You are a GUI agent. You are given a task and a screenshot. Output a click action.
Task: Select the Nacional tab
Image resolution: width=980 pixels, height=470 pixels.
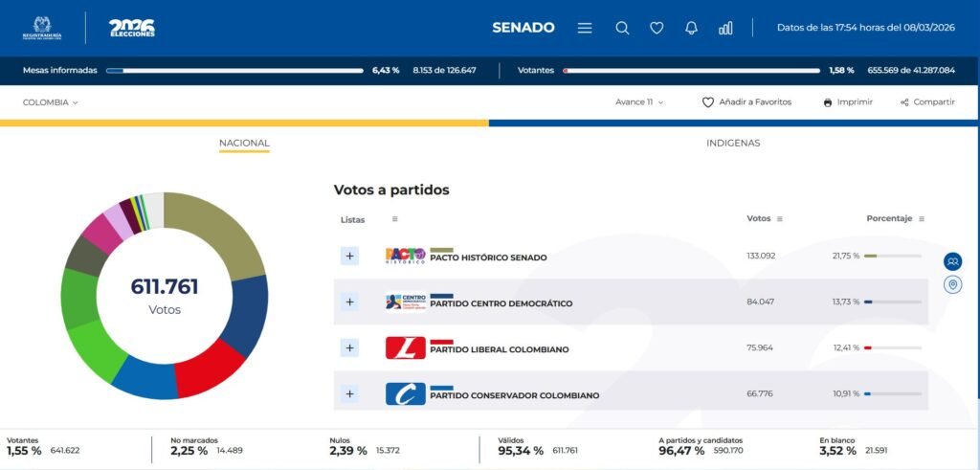(x=244, y=144)
